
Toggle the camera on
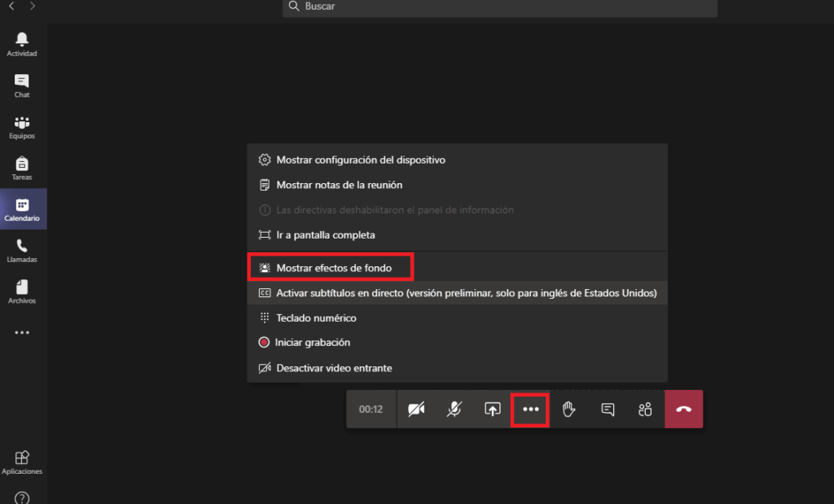click(416, 410)
